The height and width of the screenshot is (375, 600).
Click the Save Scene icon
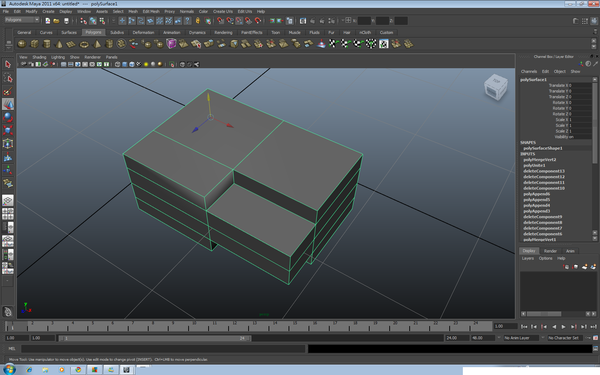66,21
